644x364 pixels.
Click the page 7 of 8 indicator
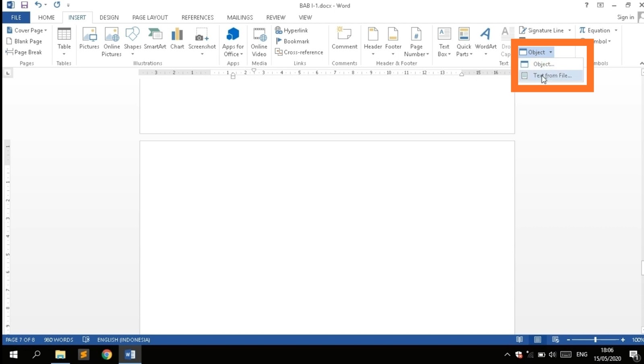click(x=20, y=340)
